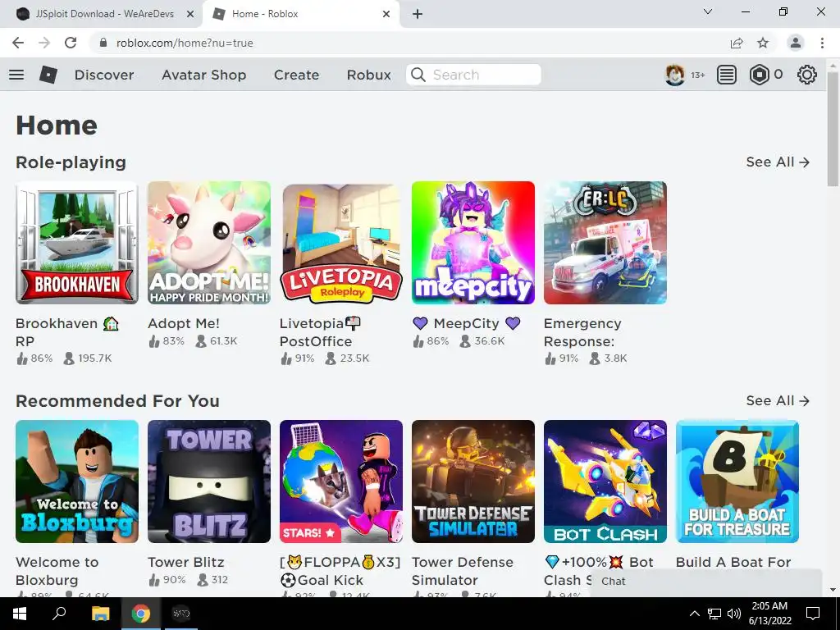Open the Adopt Me! title link

click(184, 323)
